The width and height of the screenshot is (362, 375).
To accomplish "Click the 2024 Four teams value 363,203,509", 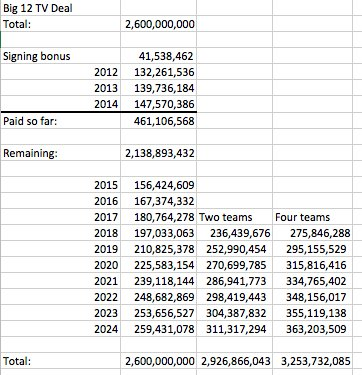I will tap(312, 329).
